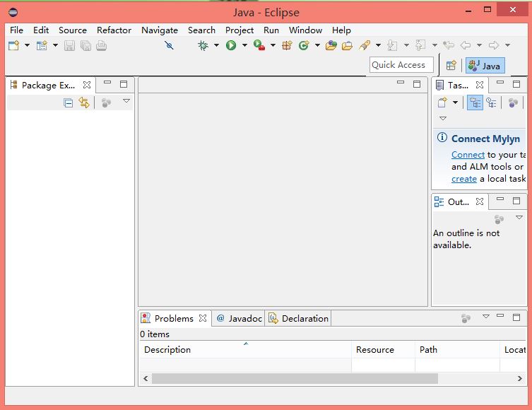Click the Previous Annotation icon
Image resolution: width=532 pixels, height=410 pixels.
point(420,45)
